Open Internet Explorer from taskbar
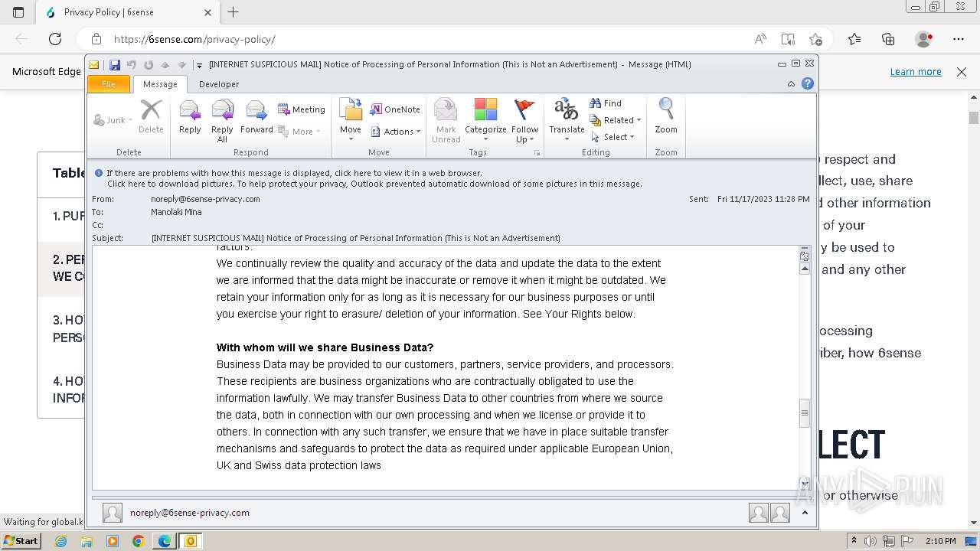The width and height of the screenshot is (980, 551). 61,541
